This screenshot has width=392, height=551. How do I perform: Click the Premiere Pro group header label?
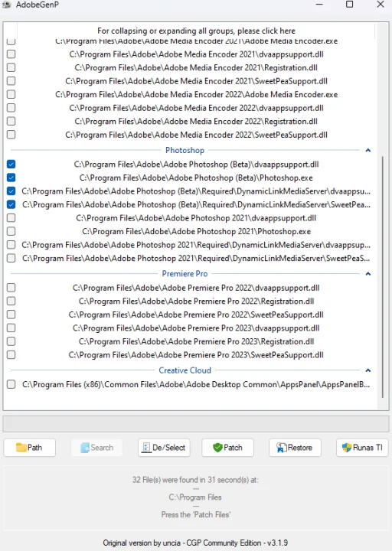pyautogui.click(x=185, y=274)
